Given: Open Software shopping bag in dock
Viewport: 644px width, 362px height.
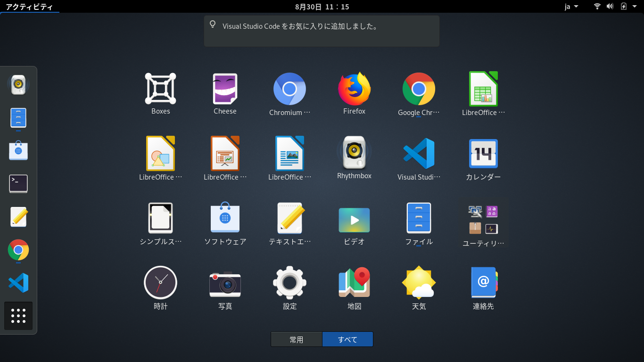Looking at the screenshot, I should [18, 151].
